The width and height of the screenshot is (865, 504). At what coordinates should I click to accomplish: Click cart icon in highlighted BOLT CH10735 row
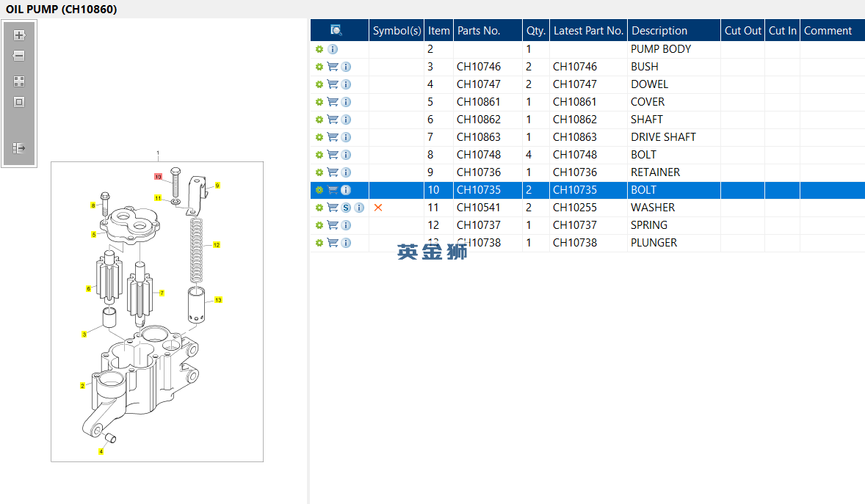(333, 190)
